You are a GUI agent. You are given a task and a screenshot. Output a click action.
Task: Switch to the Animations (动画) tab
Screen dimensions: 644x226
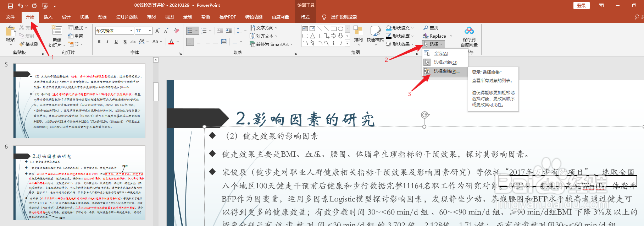102,17
